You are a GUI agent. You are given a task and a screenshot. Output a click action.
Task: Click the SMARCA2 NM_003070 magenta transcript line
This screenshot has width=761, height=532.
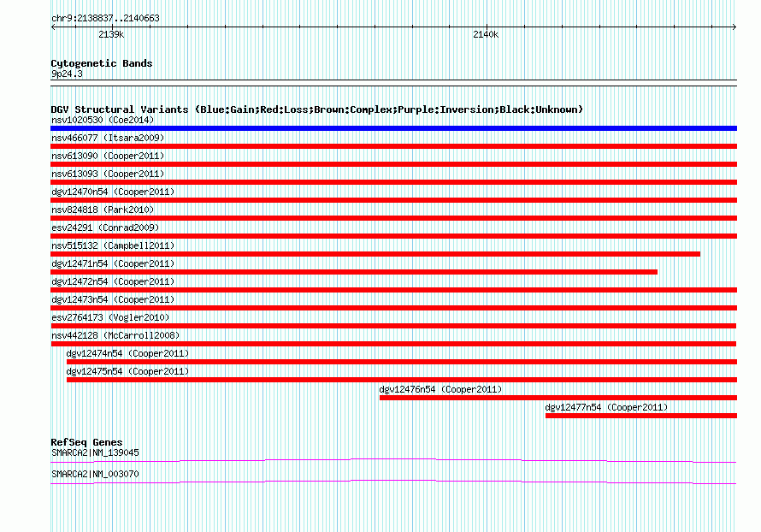coord(393,482)
